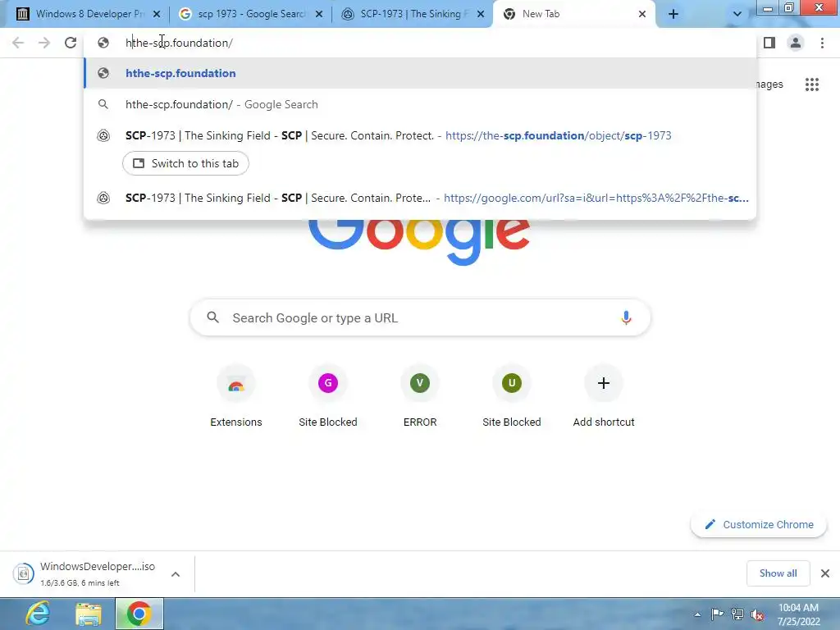
Task: Click Switch to this tab button
Action: click(185, 163)
